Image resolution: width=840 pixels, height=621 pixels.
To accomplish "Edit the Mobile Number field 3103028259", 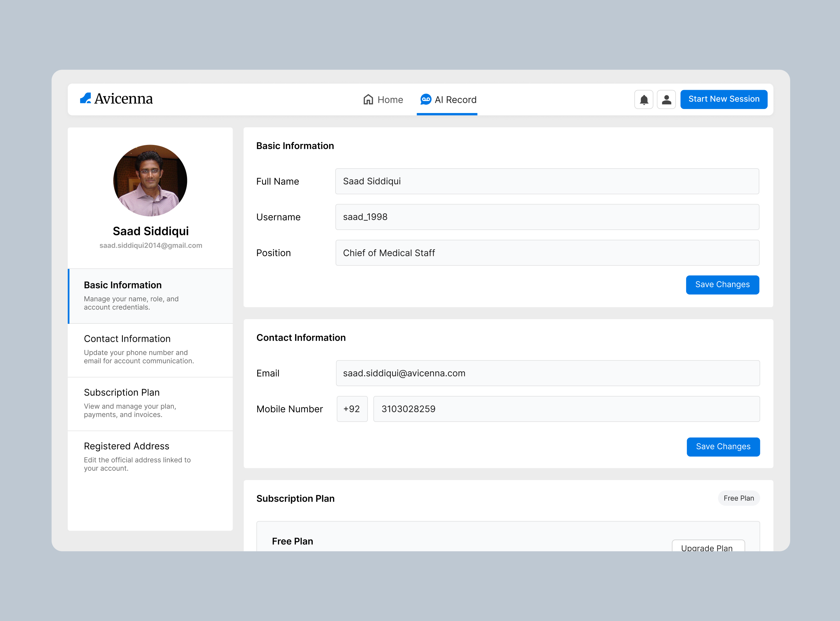I will 567,409.
